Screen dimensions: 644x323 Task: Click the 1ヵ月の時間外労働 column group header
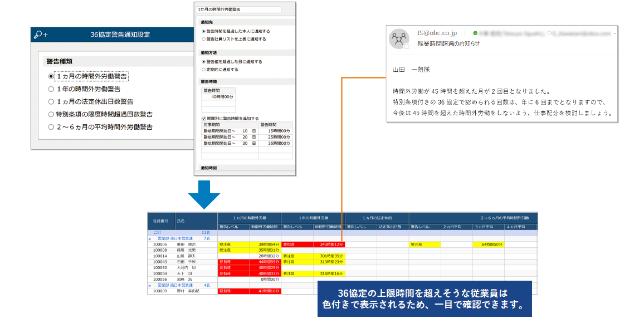pos(250,218)
